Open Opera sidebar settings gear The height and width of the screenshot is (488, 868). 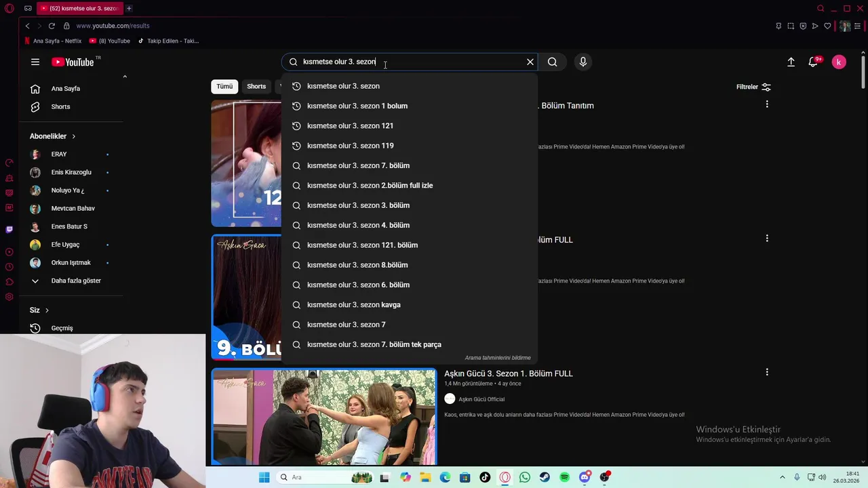click(x=9, y=297)
